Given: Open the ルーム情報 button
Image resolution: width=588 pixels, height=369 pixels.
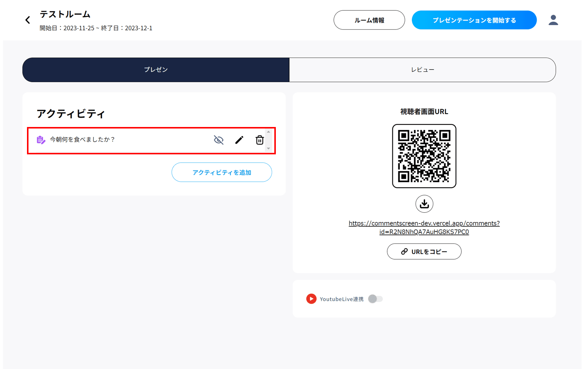Looking at the screenshot, I should (369, 20).
